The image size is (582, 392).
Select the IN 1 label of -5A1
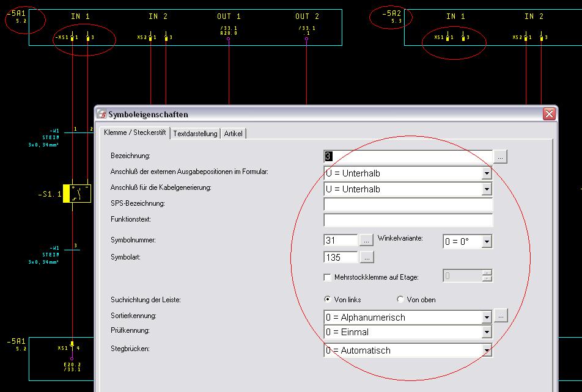tap(80, 16)
